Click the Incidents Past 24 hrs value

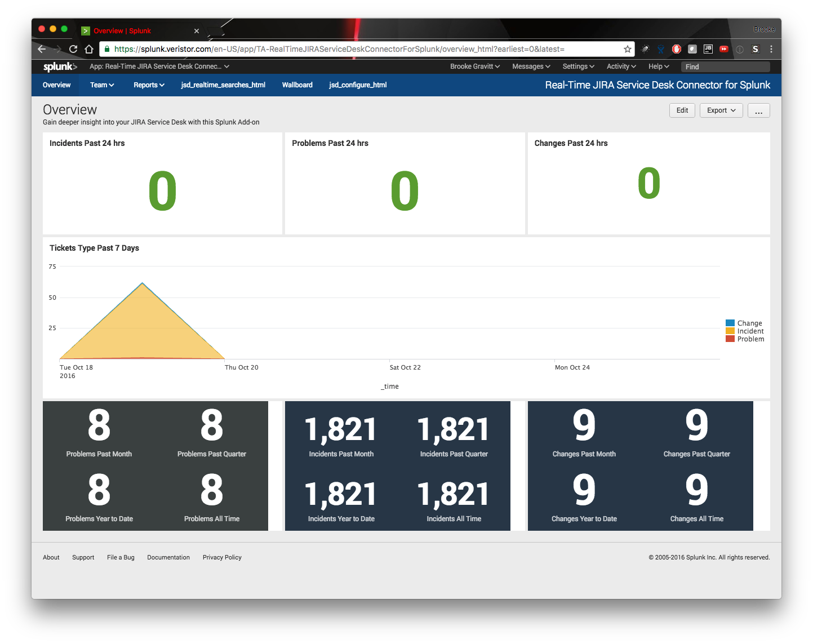point(162,192)
